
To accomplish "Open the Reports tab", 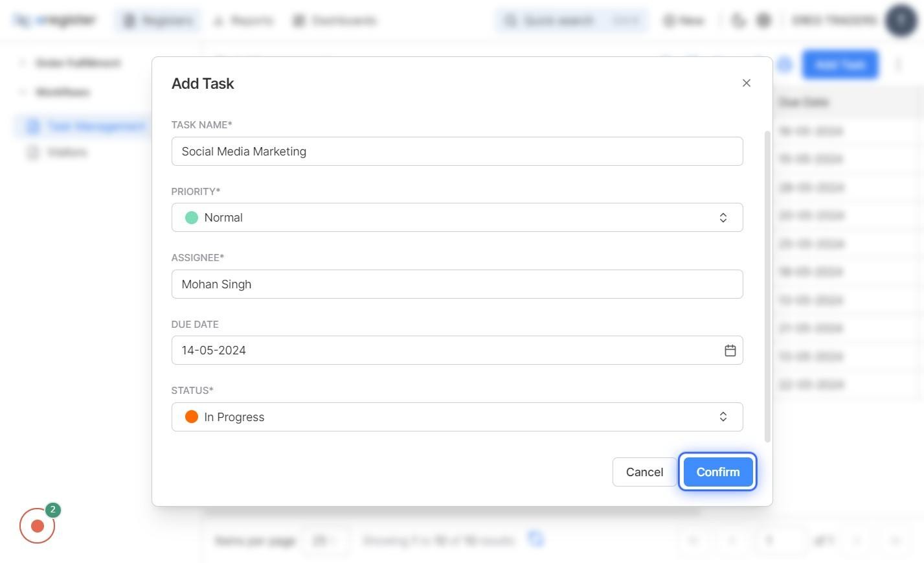I will (243, 21).
